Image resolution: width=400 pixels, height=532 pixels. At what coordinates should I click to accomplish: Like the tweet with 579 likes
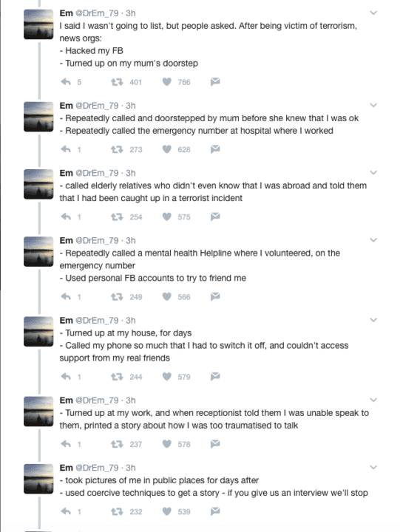coord(166,377)
